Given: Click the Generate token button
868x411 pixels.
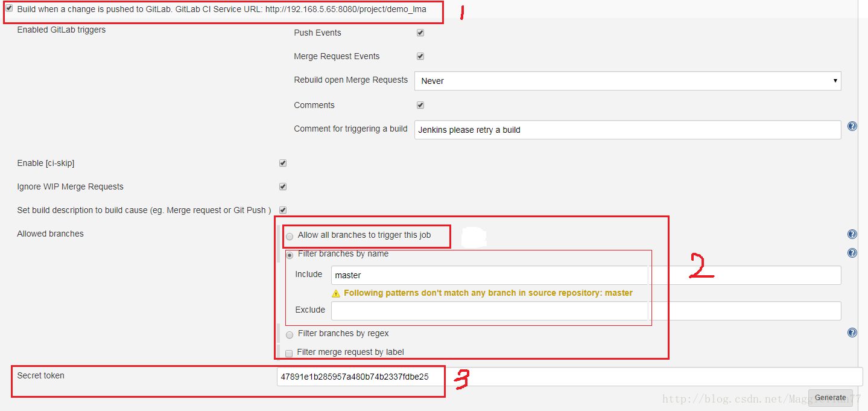Looking at the screenshot, I should click(830, 398).
